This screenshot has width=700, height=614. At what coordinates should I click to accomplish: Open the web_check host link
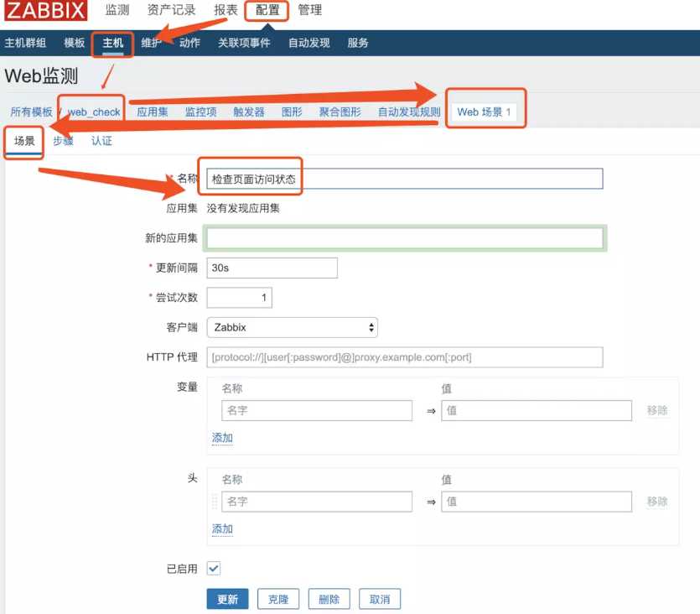pyautogui.click(x=95, y=112)
